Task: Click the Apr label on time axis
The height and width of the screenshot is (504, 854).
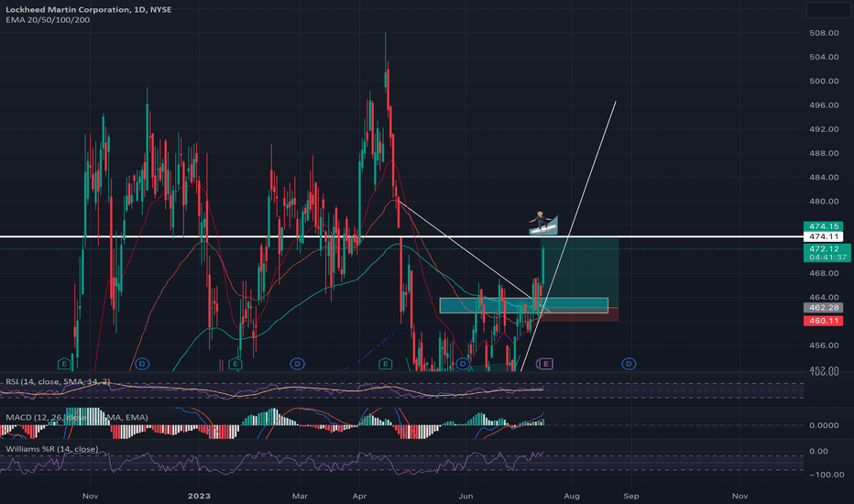Action: point(359,496)
